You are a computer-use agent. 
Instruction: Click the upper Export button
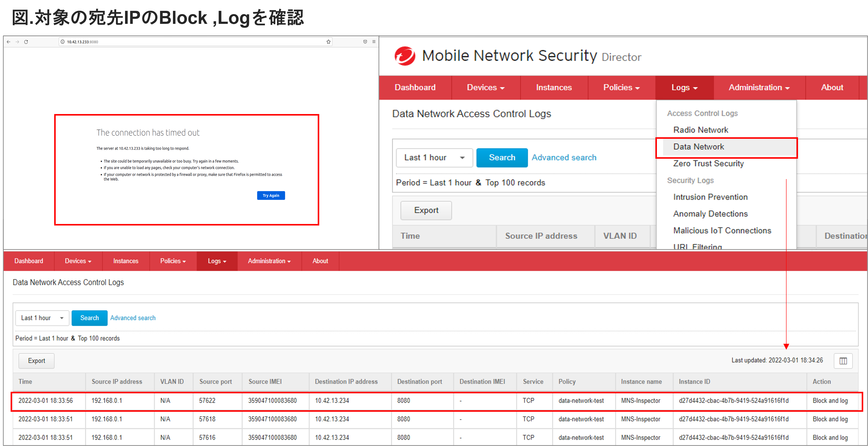(x=426, y=210)
